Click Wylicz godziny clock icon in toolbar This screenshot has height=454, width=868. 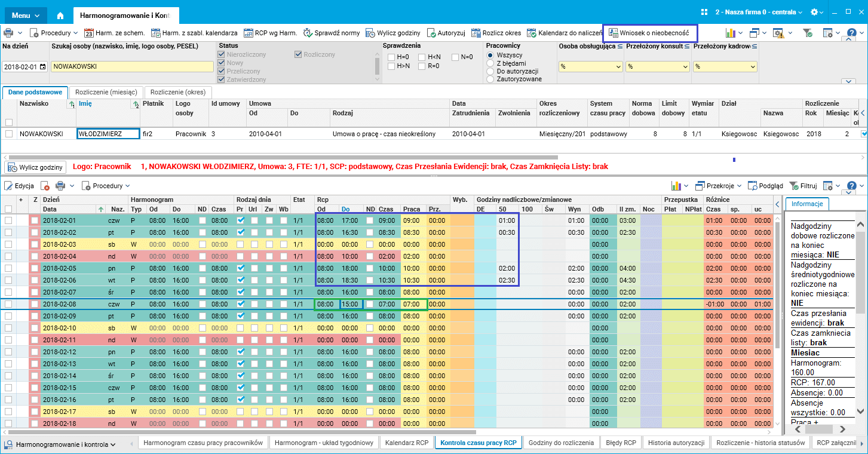pos(370,33)
